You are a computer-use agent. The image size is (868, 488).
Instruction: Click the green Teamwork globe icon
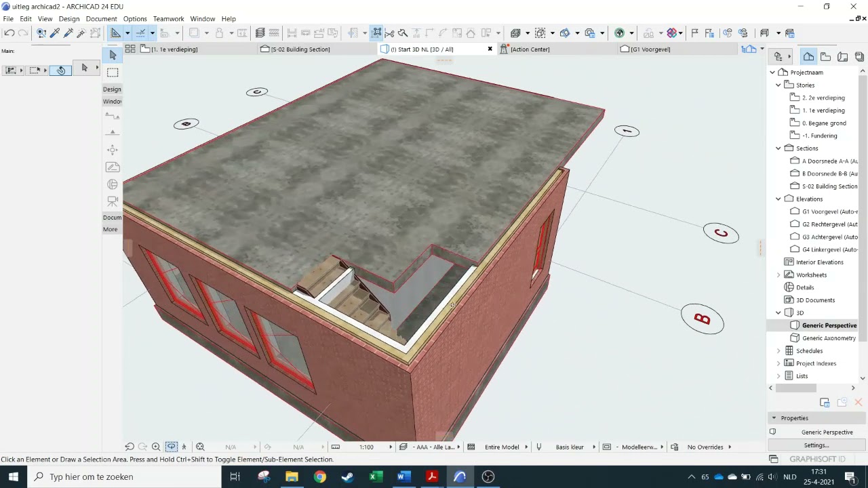(x=619, y=33)
